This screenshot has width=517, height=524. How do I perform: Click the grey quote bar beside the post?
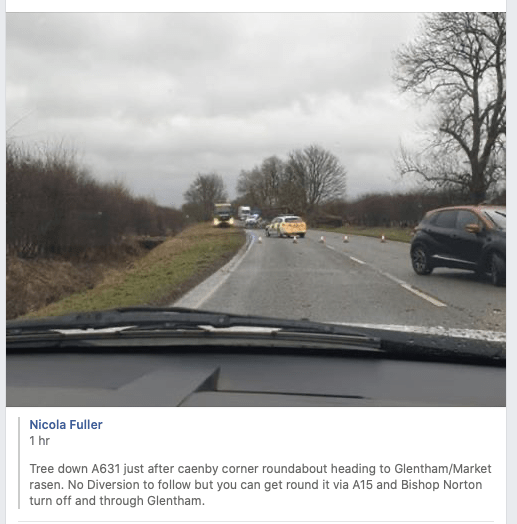19,463
